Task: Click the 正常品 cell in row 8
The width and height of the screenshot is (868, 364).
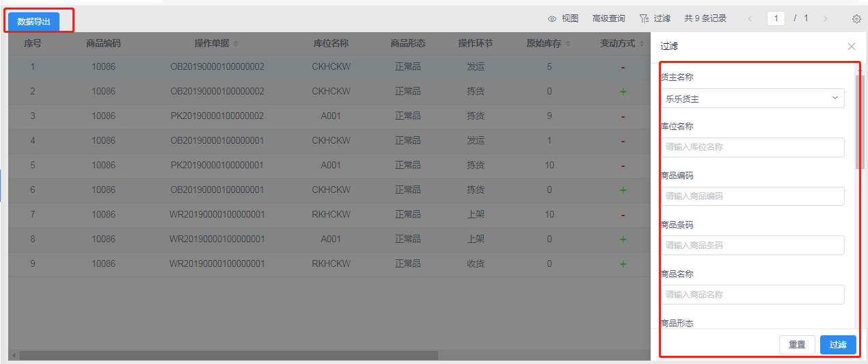Action: [x=408, y=239]
